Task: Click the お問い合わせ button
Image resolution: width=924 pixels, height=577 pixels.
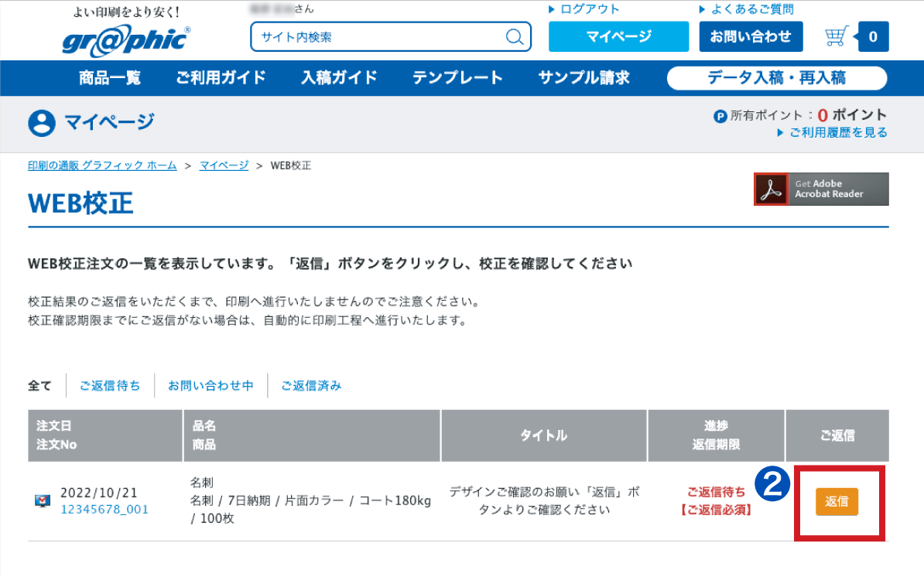Action: coord(751,36)
